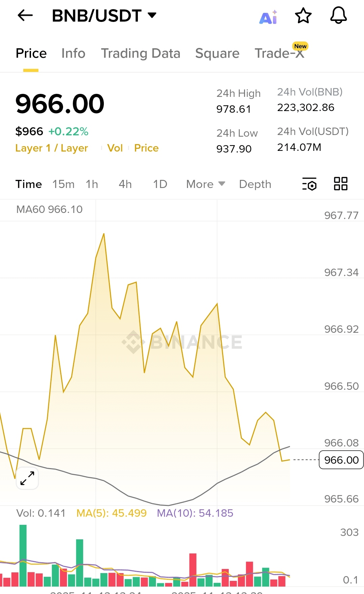Open the Trading Data tab
Screen dimensions: 364x594
click(141, 53)
